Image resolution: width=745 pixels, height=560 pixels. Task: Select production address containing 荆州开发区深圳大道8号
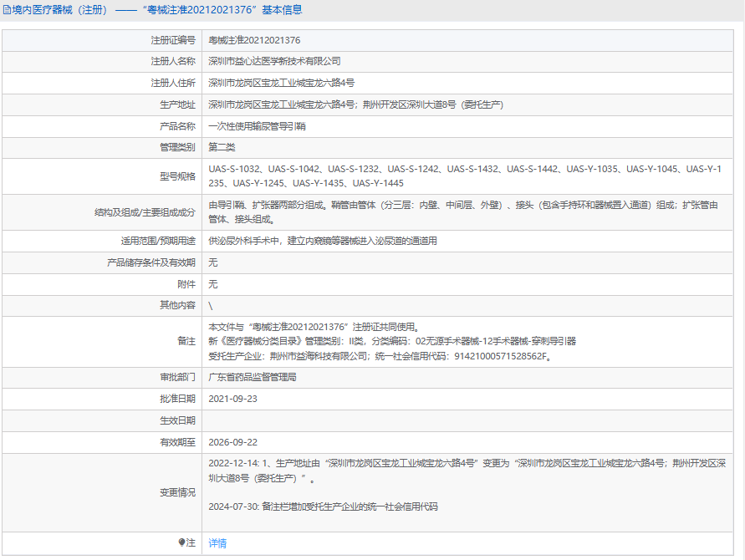point(356,105)
